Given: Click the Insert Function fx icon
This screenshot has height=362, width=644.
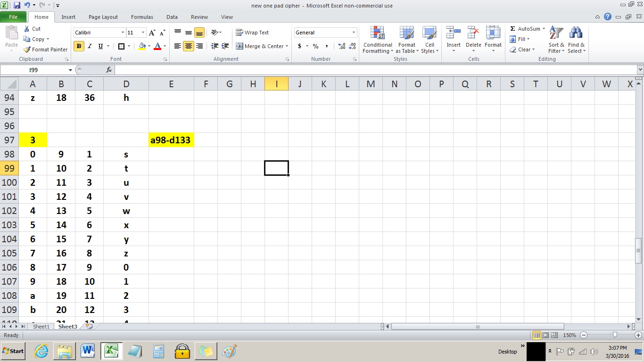Looking at the screenshot, I should 109,70.
